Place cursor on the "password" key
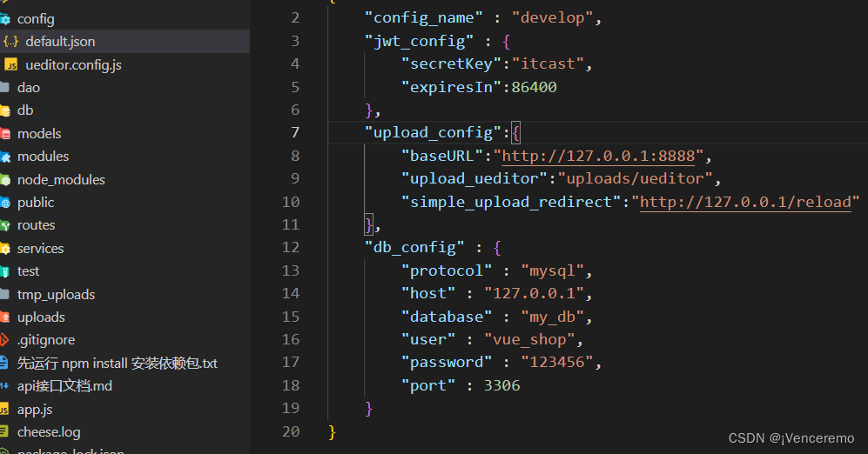The width and height of the screenshot is (868, 454). (446, 362)
